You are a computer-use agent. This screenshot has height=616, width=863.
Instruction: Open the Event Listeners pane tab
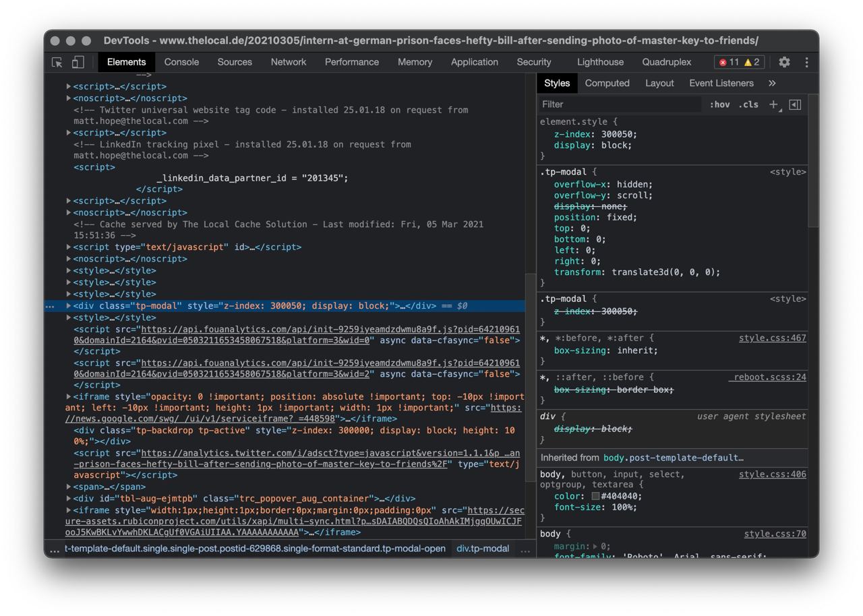click(721, 83)
